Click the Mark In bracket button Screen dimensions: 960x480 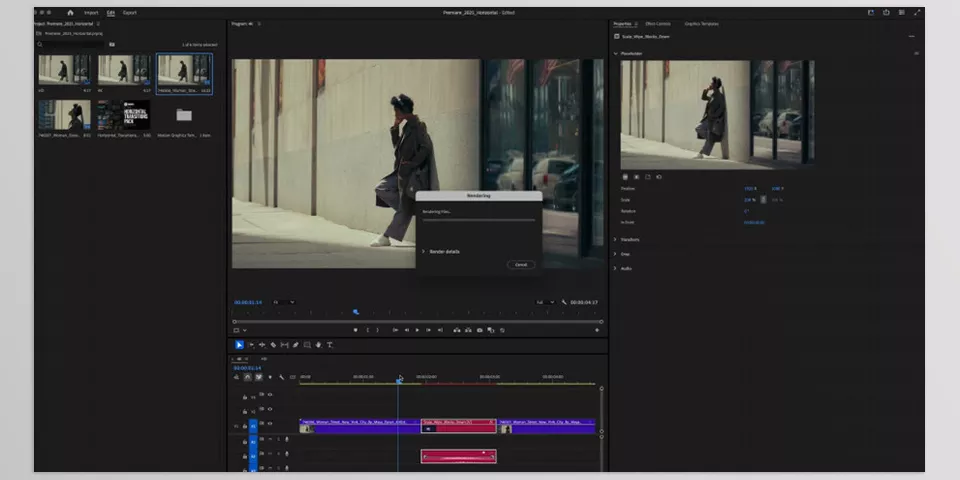coord(368,330)
